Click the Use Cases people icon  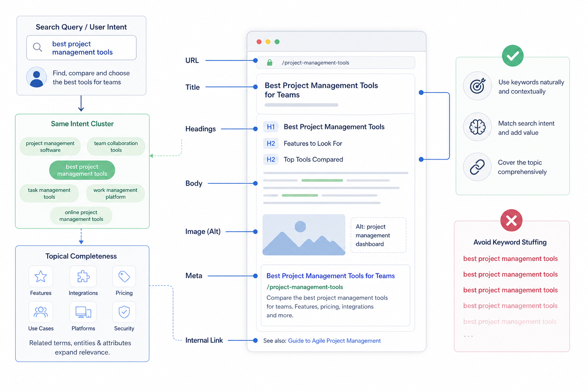coord(41,312)
